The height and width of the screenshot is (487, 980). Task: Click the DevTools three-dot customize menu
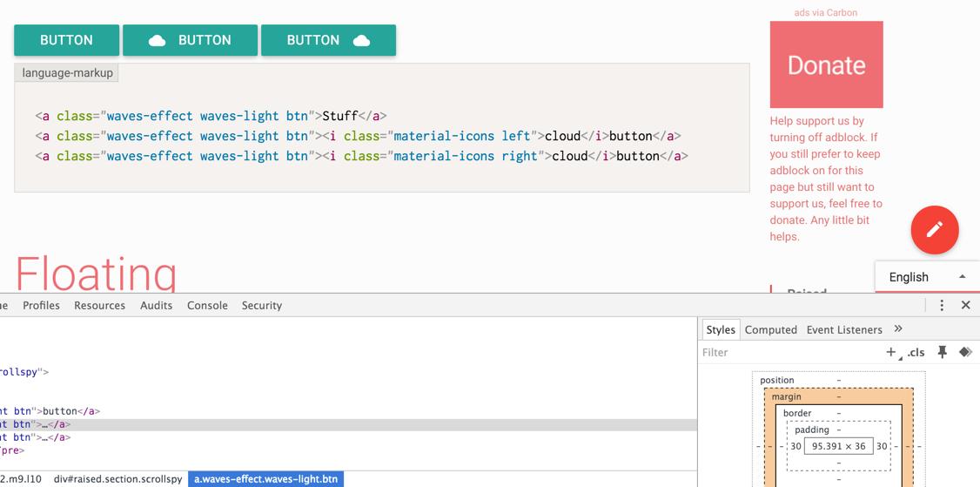coord(941,306)
